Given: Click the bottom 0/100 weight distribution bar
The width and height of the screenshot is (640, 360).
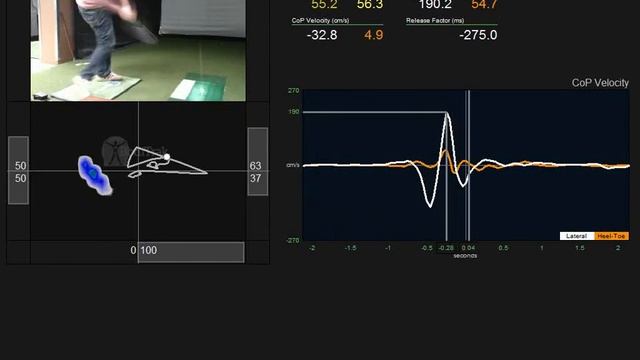Looking at the screenshot, I should (191, 252).
